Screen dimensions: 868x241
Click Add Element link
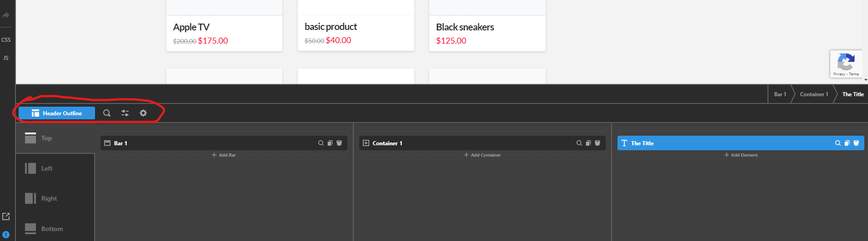click(x=741, y=155)
